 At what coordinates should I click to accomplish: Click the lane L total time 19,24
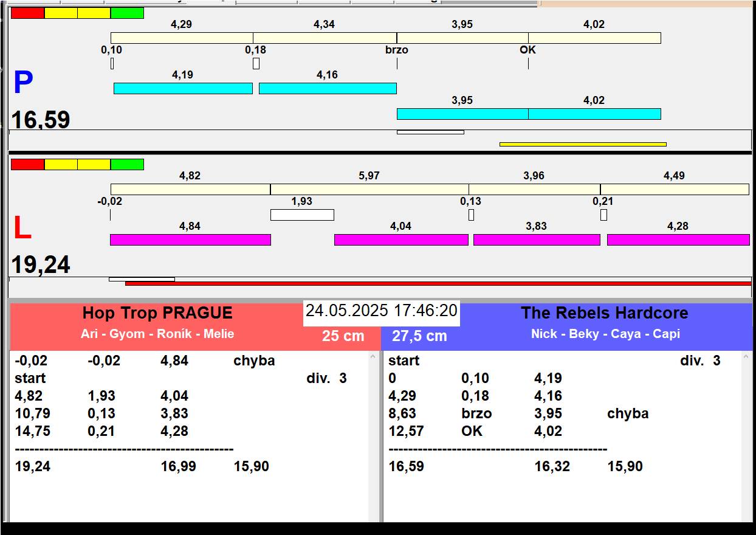click(x=41, y=265)
